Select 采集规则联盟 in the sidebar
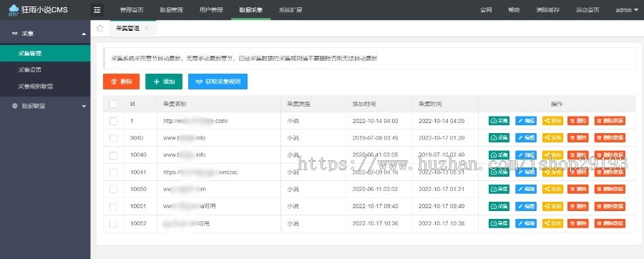644x259 pixels. (x=45, y=87)
